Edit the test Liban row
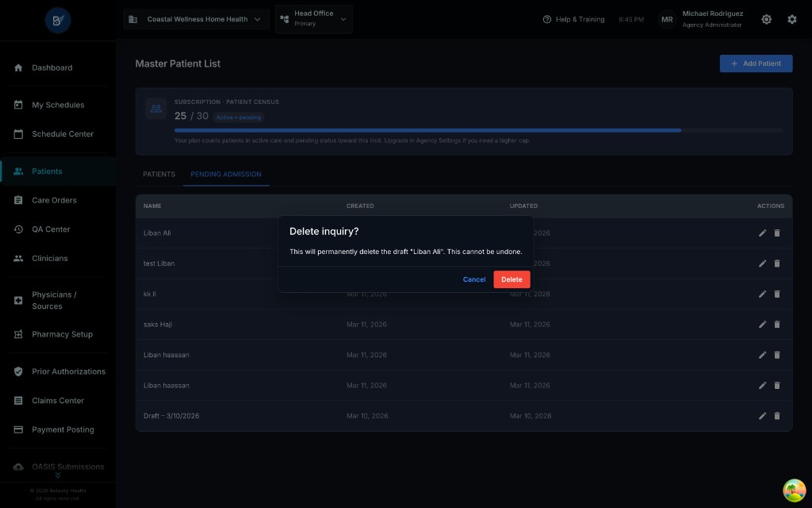812x508 pixels. click(762, 264)
